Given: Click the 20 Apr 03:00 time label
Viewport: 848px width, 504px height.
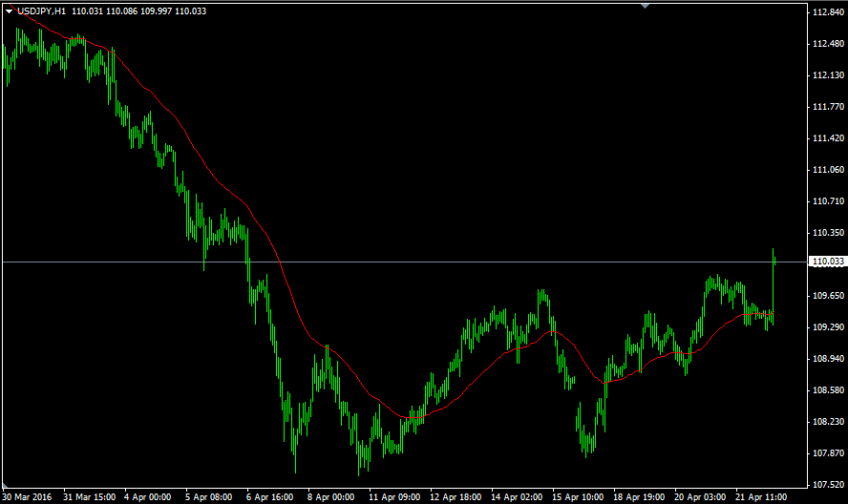Looking at the screenshot, I should tap(700, 497).
